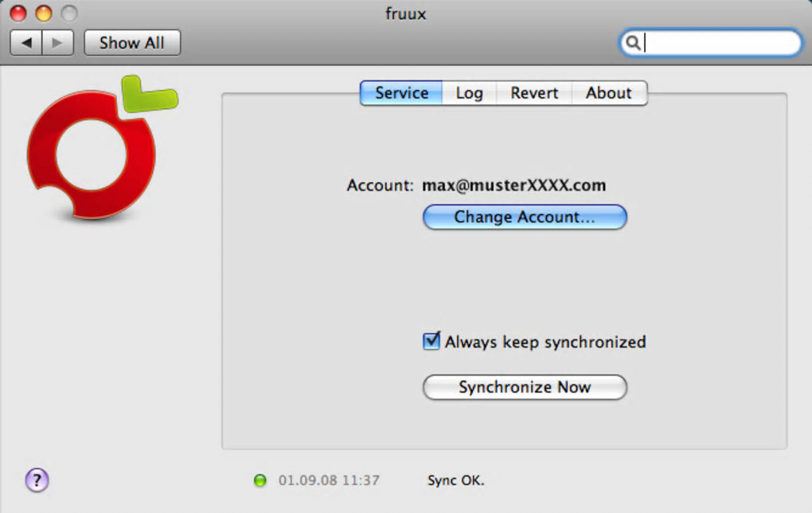
Task: Click the green sync status indicator
Action: [x=260, y=480]
